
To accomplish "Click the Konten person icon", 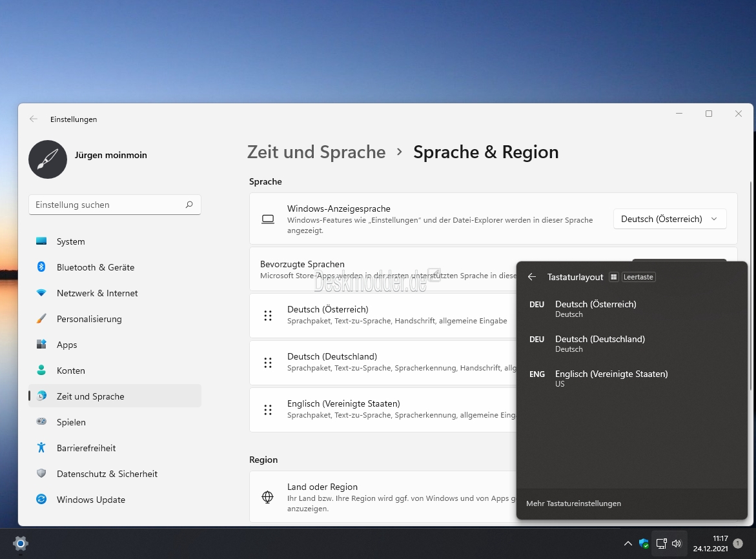I will [41, 370].
